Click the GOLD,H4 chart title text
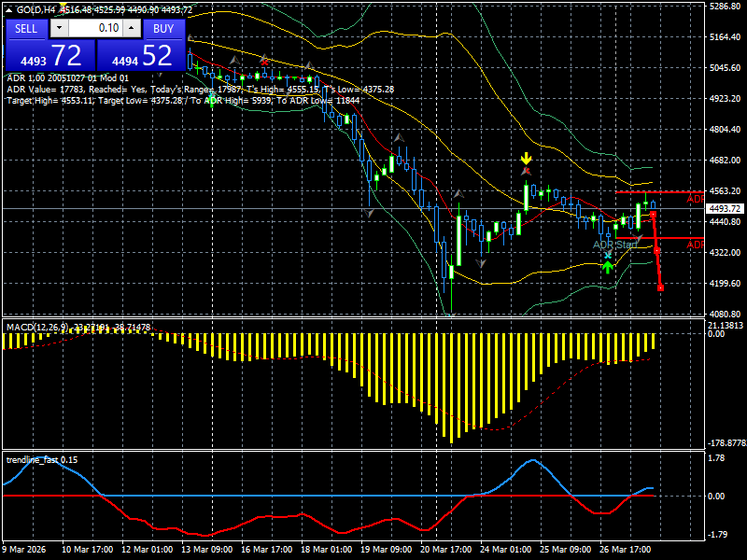 tap(36, 9)
